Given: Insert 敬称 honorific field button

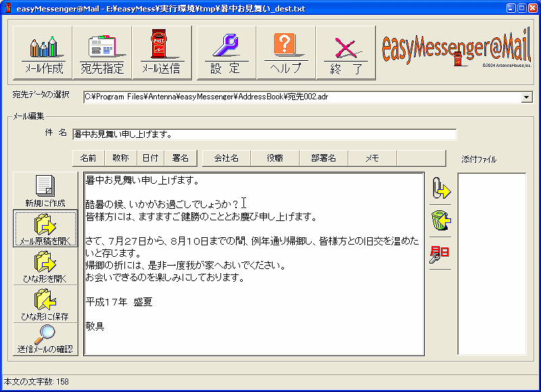Looking at the screenshot, I should pyautogui.click(x=121, y=158).
